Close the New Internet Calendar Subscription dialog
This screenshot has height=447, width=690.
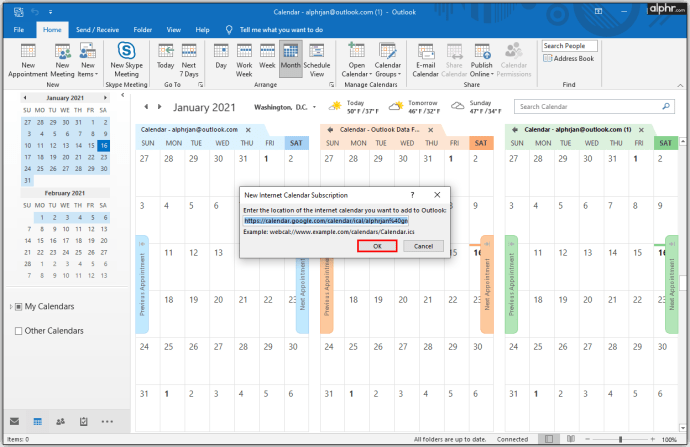[x=437, y=195]
